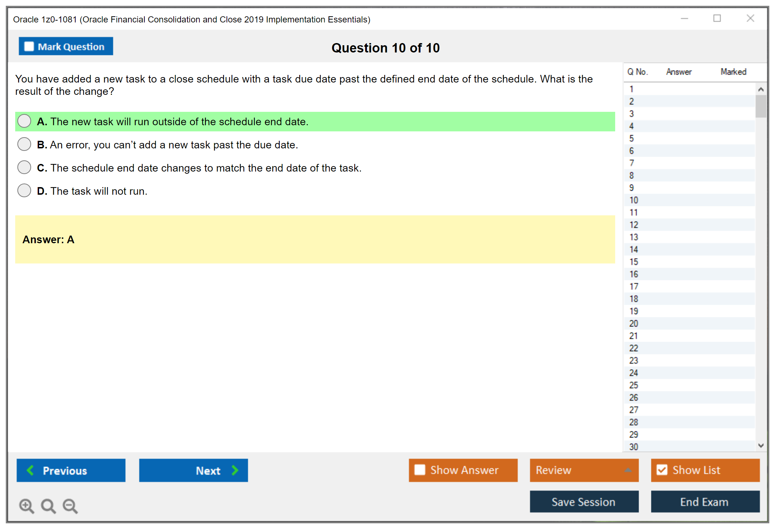Toggle the Show Answer checkbox
Viewport: 778px width, 532px height.
420,470
